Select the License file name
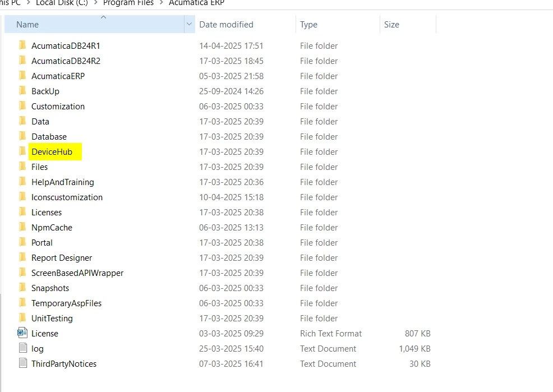Image resolution: width=553 pixels, height=392 pixels. [x=45, y=334]
